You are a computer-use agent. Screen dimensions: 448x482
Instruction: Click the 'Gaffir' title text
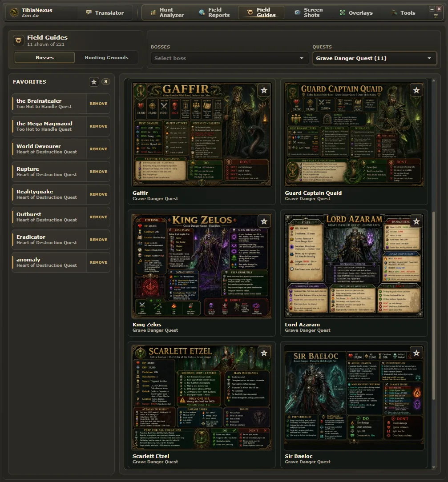[x=140, y=193]
